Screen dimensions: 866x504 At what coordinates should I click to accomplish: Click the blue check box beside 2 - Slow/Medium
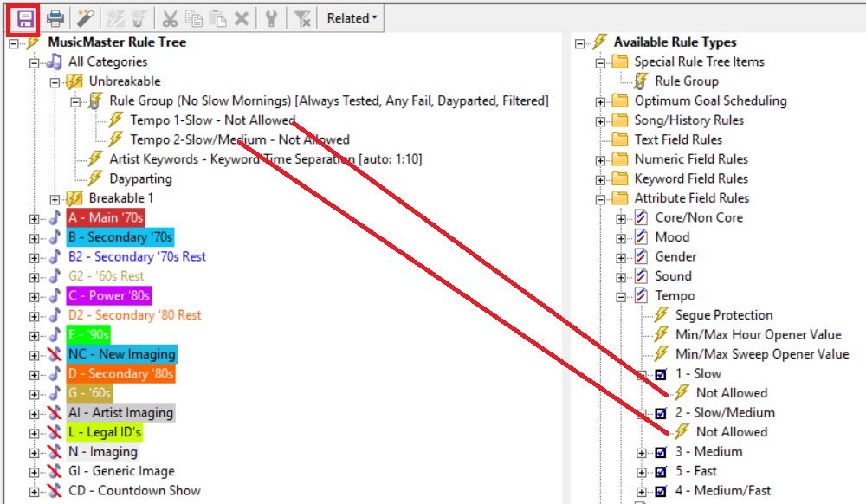coord(661,413)
